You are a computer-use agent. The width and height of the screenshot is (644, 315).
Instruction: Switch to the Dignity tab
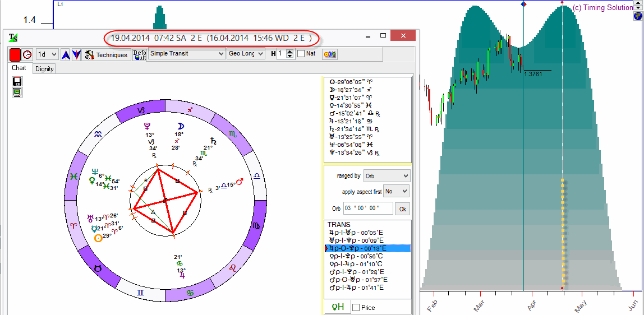(x=44, y=69)
